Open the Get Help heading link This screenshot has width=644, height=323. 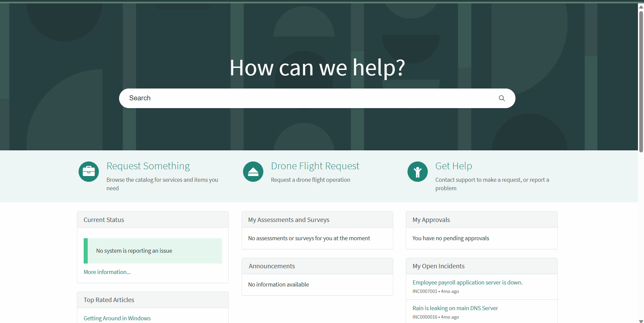(453, 166)
